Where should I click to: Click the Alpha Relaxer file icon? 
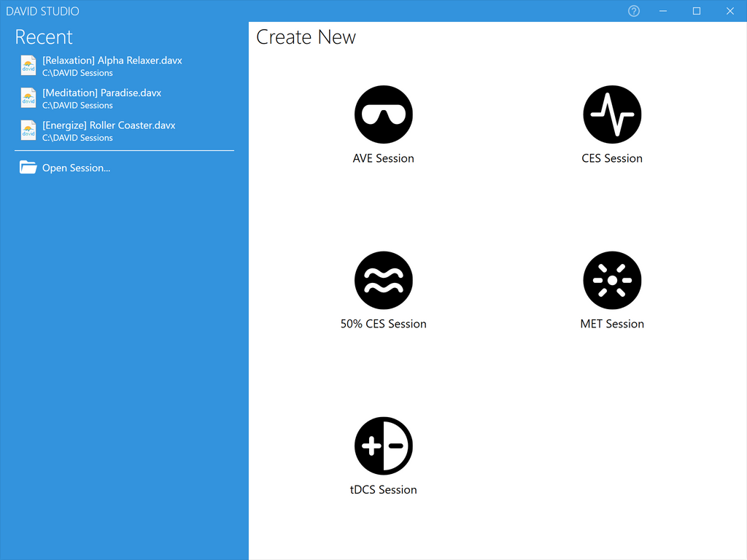pyautogui.click(x=28, y=66)
